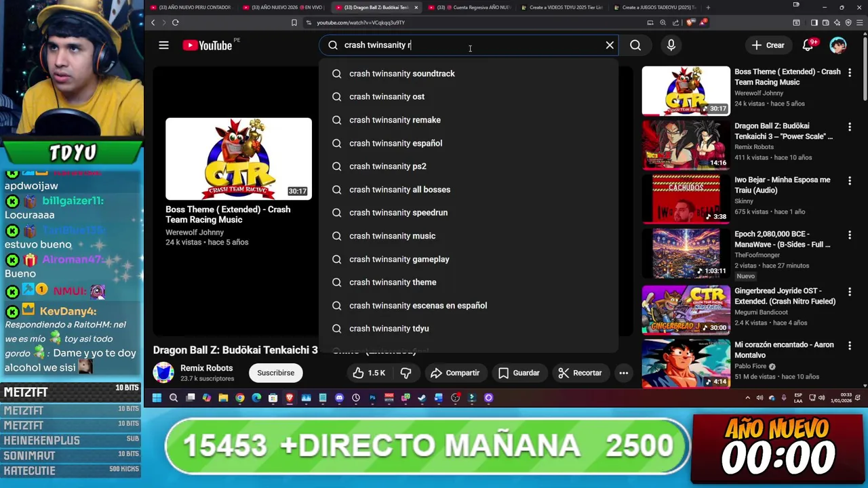The width and height of the screenshot is (868, 488).
Task: Open File Explorer from taskbar
Action: 223,398
